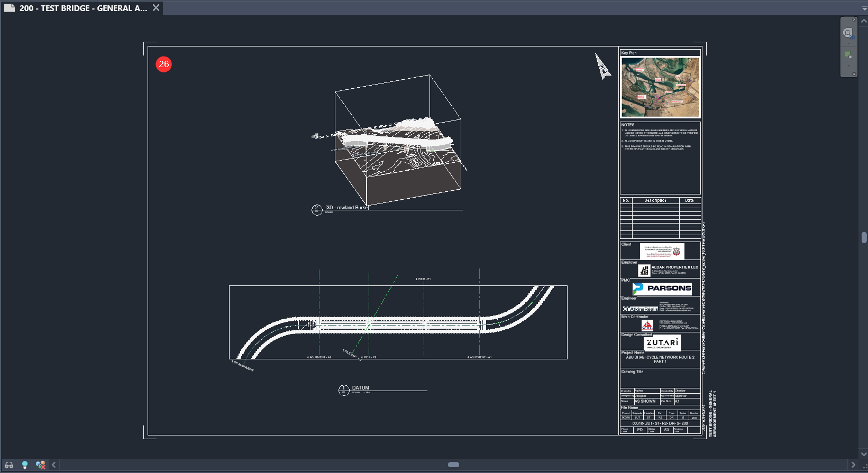Click the Show Constraints icon in view bar
This screenshot has width=868, height=473.
click(x=40, y=465)
